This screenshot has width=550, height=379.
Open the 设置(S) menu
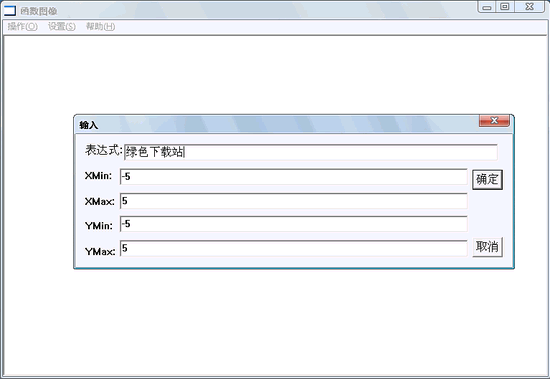click(x=62, y=26)
